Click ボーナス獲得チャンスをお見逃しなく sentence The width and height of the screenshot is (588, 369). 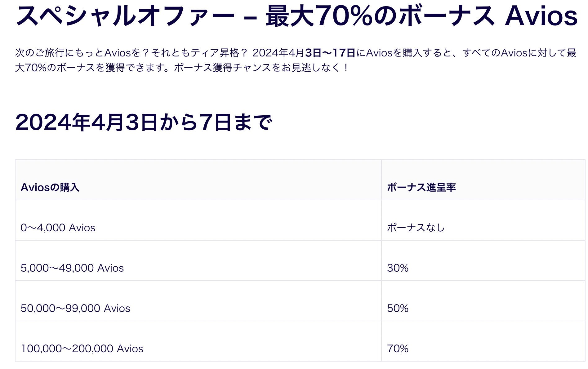(258, 68)
